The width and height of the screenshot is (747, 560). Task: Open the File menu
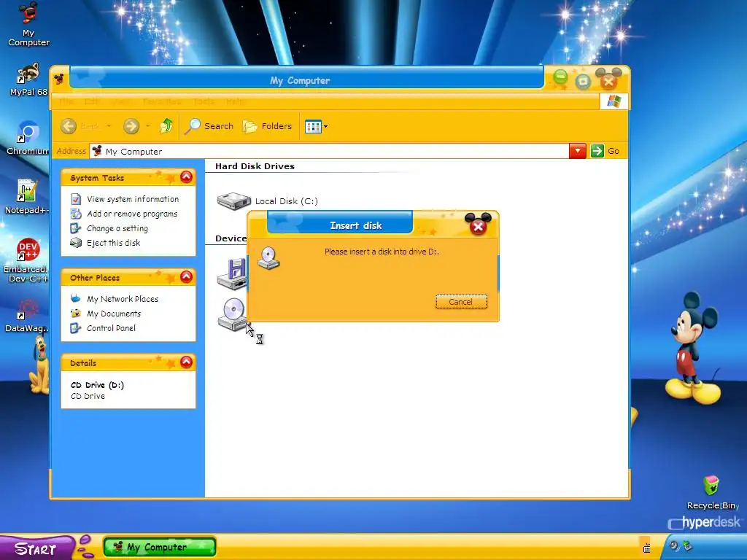[x=66, y=101]
